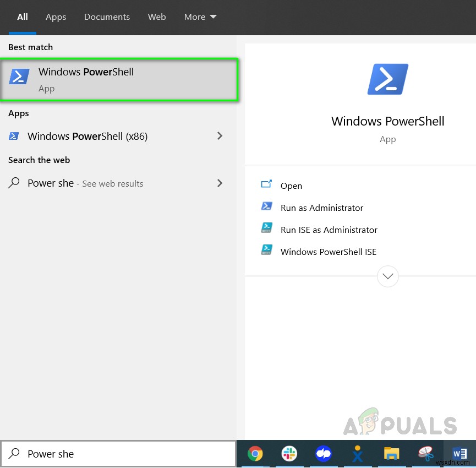Switch to the Documents search tab
The width and height of the screenshot is (476, 468).
(107, 17)
